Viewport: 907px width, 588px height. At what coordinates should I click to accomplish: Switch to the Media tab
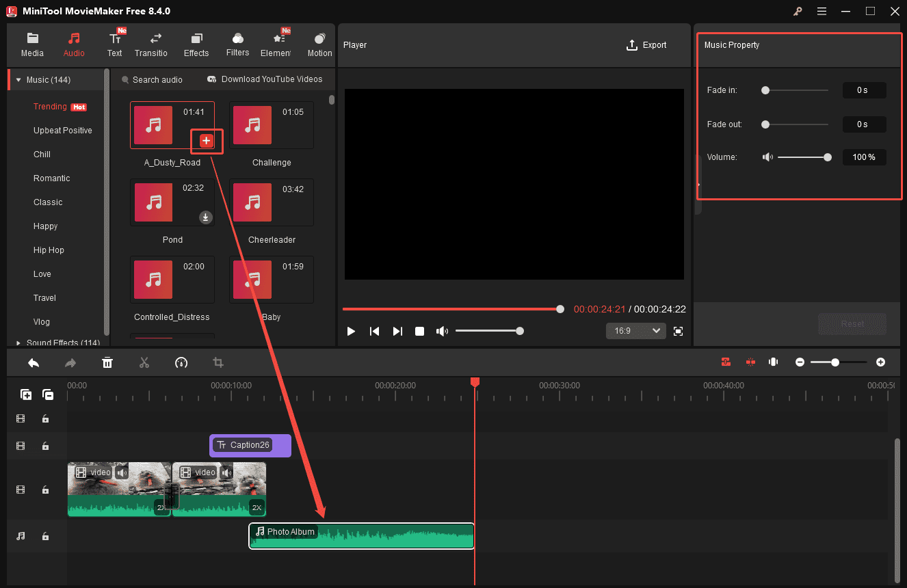coord(32,44)
